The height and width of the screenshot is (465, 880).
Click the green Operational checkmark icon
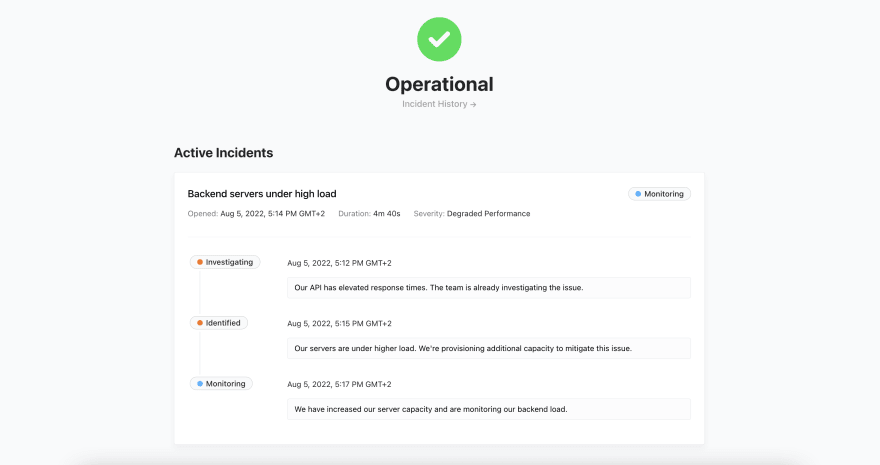pos(439,39)
